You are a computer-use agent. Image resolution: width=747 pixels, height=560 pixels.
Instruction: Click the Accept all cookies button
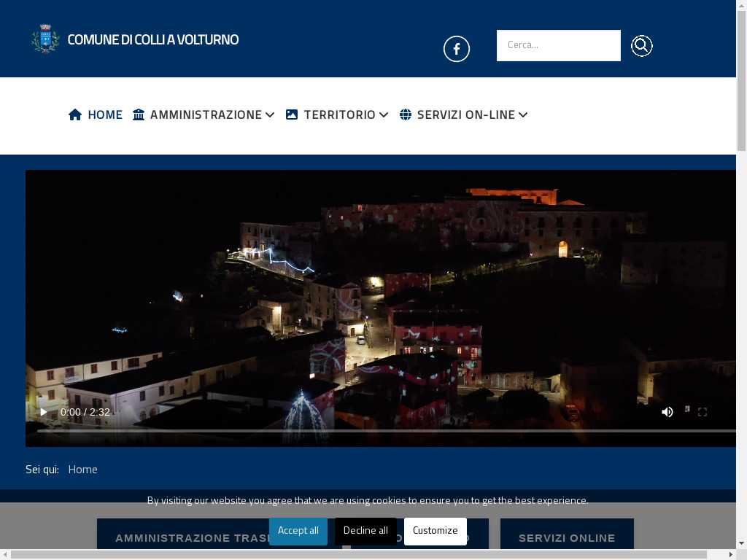click(x=298, y=531)
